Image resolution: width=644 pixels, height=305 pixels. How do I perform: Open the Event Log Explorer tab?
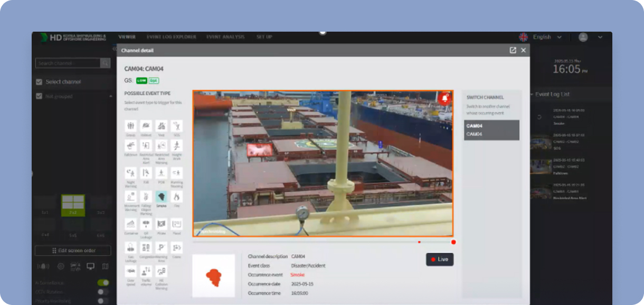click(171, 37)
